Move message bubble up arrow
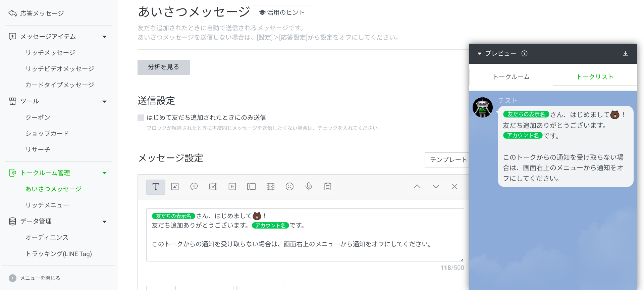This screenshot has height=290, width=644. (417, 187)
